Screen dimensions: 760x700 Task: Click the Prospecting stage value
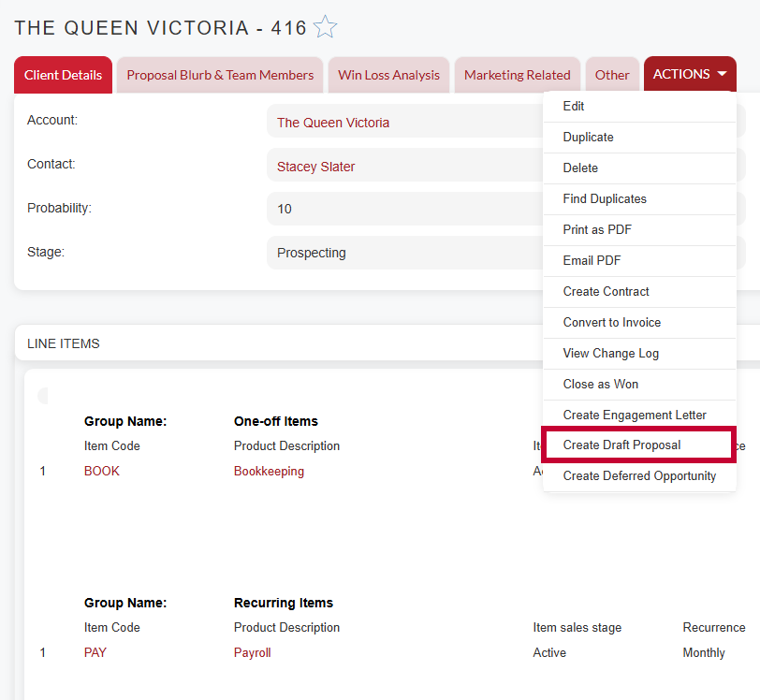[311, 253]
